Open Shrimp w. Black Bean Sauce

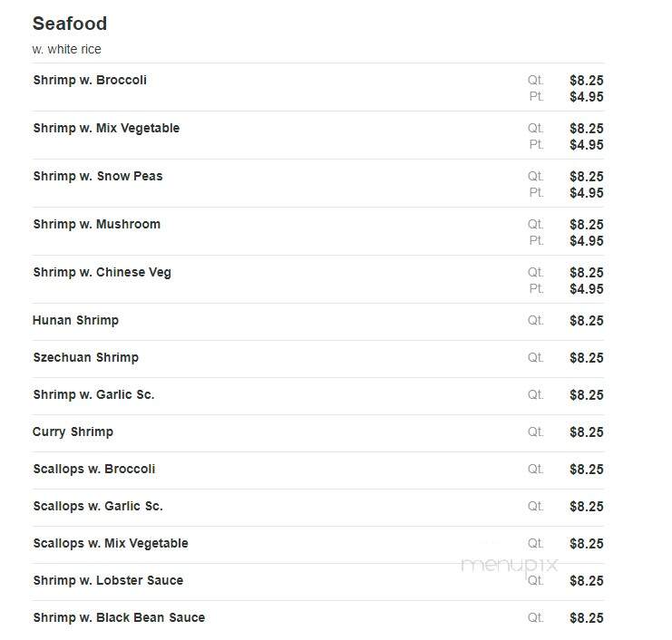tap(119, 617)
